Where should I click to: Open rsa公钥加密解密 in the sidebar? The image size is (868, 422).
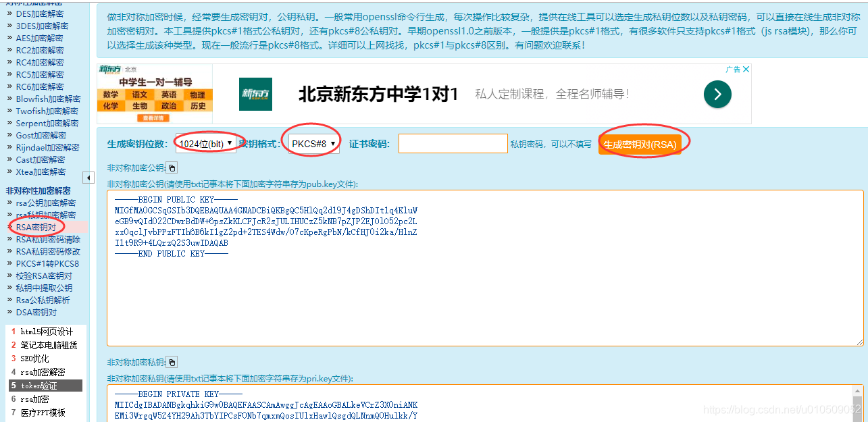pos(46,203)
